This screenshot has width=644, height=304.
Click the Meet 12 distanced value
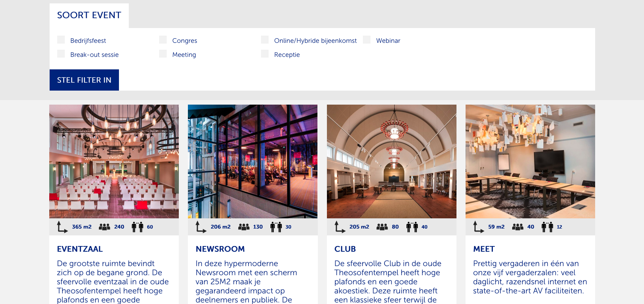[x=560, y=227]
